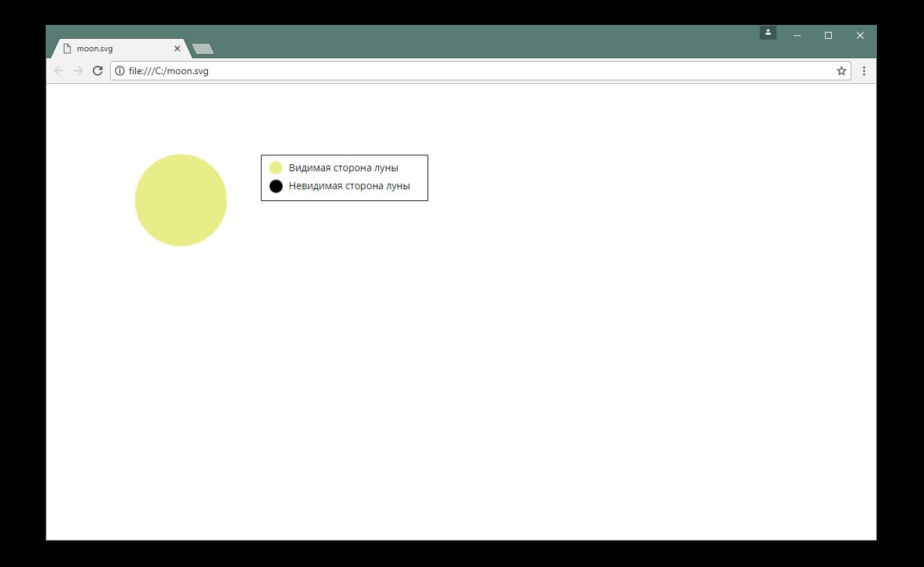Close the browser window
The image size is (924, 567).
(x=860, y=35)
